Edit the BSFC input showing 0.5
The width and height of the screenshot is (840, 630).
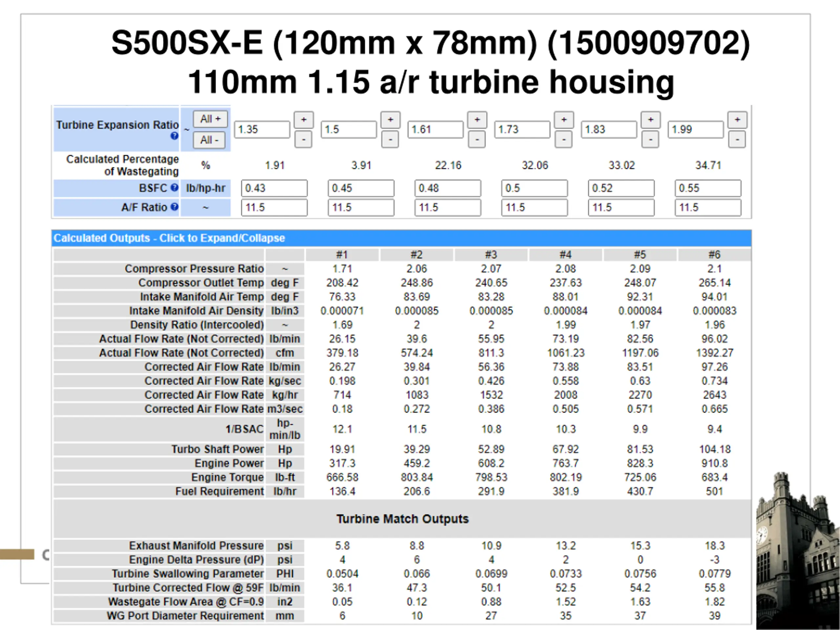click(534, 188)
